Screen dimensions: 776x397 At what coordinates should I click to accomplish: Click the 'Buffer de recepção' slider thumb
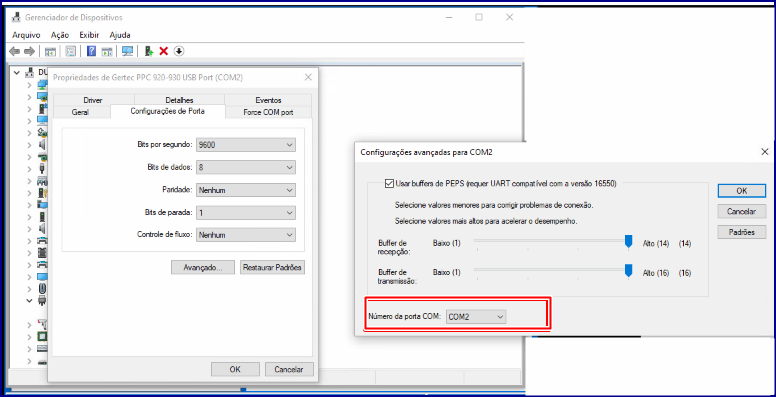[x=629, y=241]
